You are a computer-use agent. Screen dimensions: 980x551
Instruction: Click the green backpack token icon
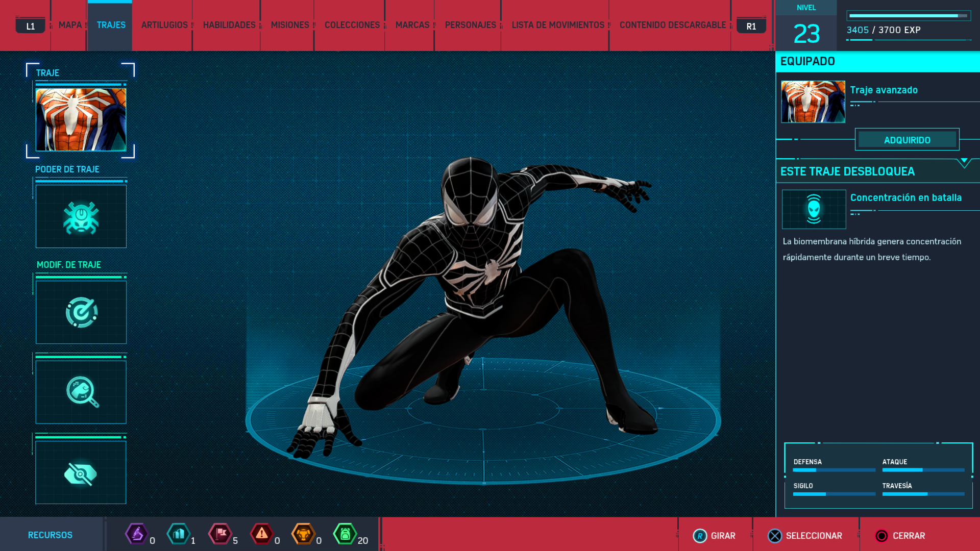tap(345, 534)
